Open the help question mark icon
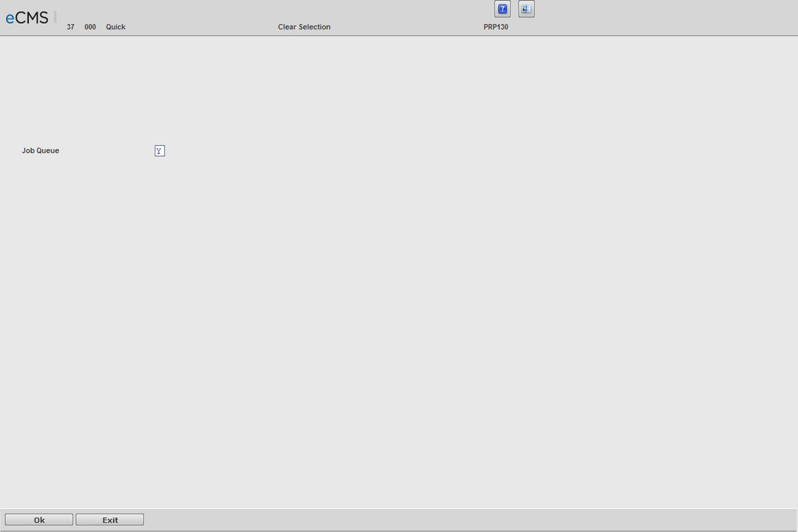 502,9
